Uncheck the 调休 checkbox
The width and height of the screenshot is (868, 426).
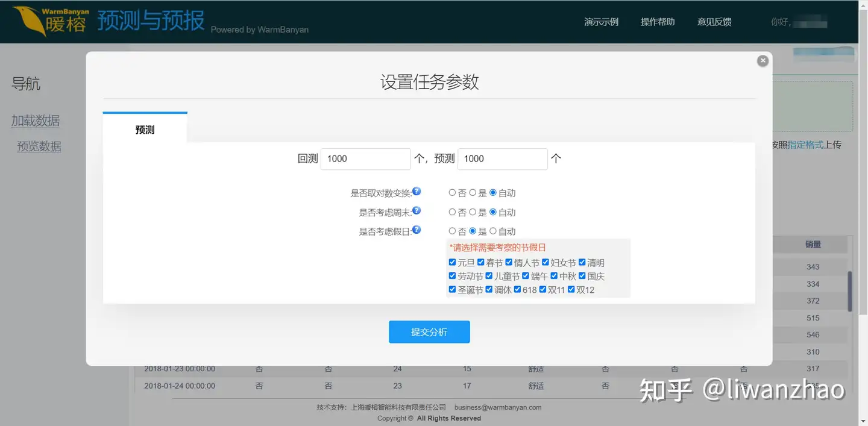489,289
